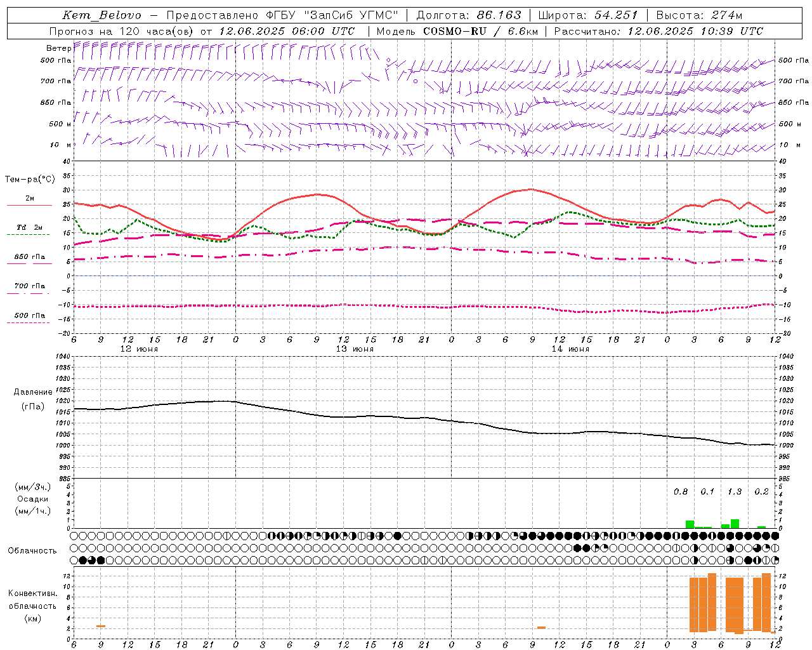The height and width of the screenshot is (650, 812).
Task: Click the 1.3 precipitation total
Action: pyautogui.click(x=735, y=491)
